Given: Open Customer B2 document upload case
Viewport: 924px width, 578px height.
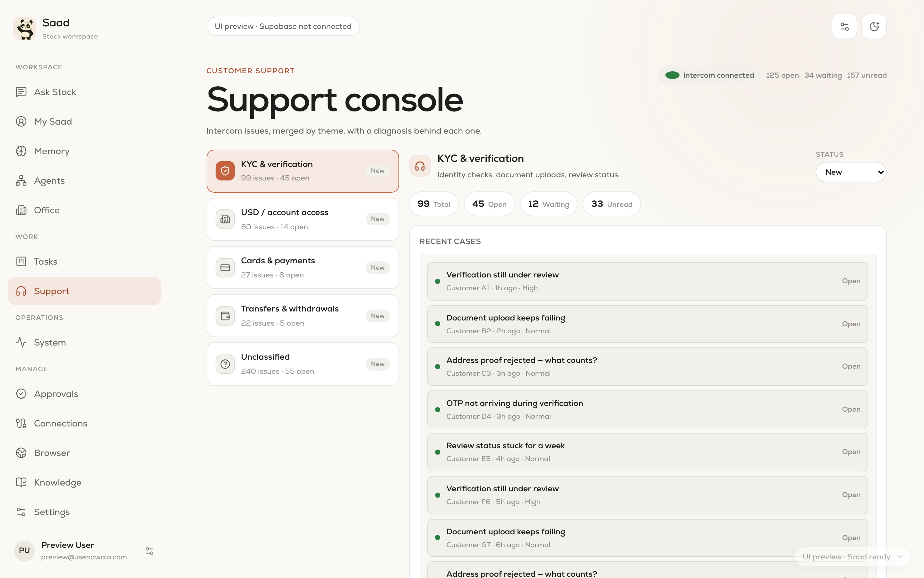Looking at the screenshot, I should pyautogui.click(x=647, y=324).
